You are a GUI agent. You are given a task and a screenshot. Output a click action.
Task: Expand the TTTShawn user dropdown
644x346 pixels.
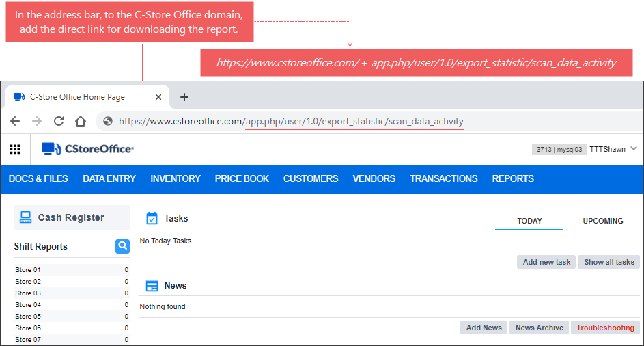633,148
